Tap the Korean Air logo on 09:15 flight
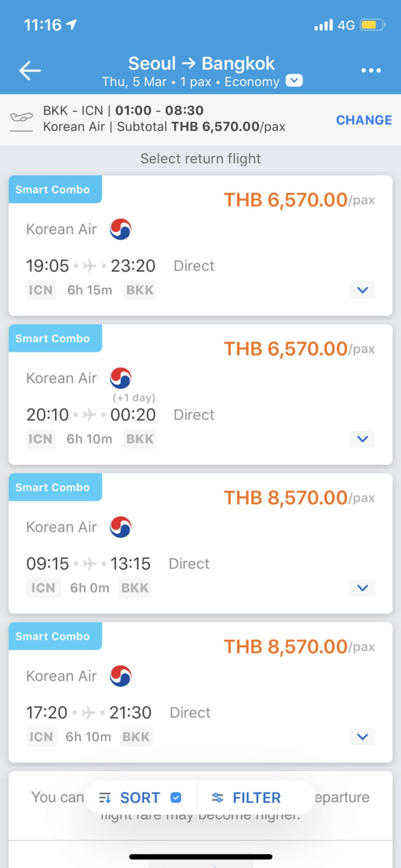Image resolution: width=401 pixels, height=868 pixels. (x=121, y=527)
